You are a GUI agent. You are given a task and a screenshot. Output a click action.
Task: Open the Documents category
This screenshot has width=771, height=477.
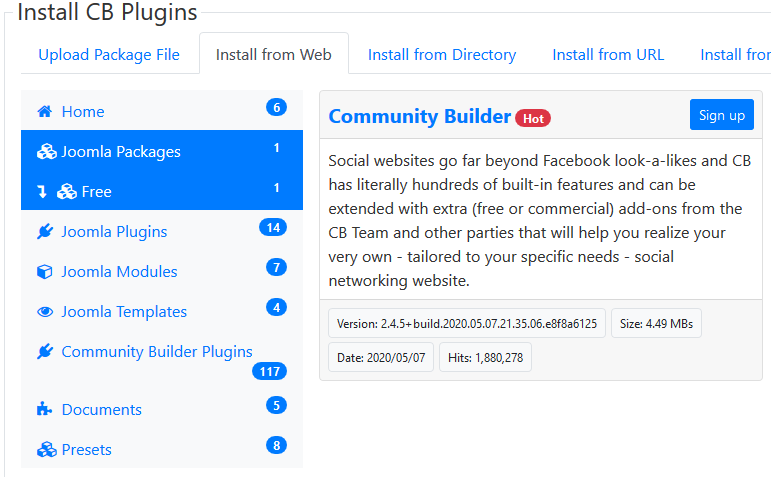162,409
